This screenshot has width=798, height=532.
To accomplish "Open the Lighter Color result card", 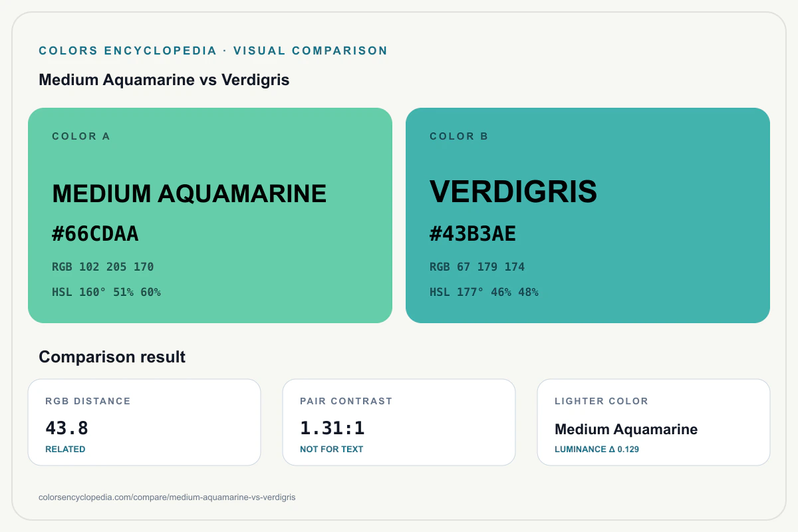I will pyautogui.click(x=654, y=422).
